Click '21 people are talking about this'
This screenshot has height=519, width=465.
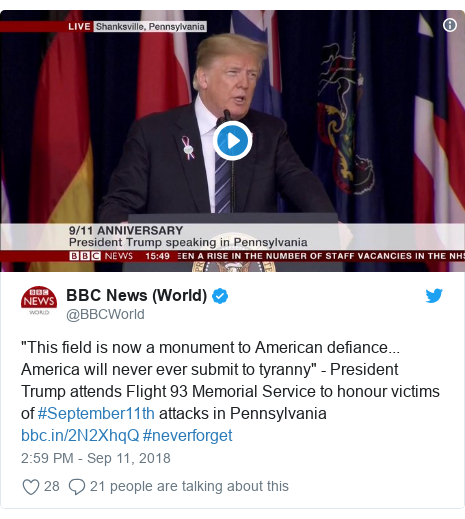click(189, 486)
